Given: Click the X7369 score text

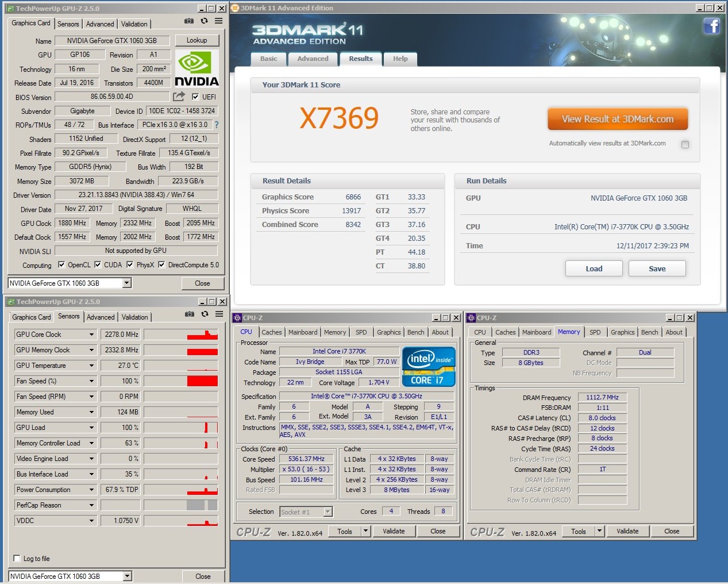Looking at the screenshot, I should pyautogui.click(x=339, y=118).
